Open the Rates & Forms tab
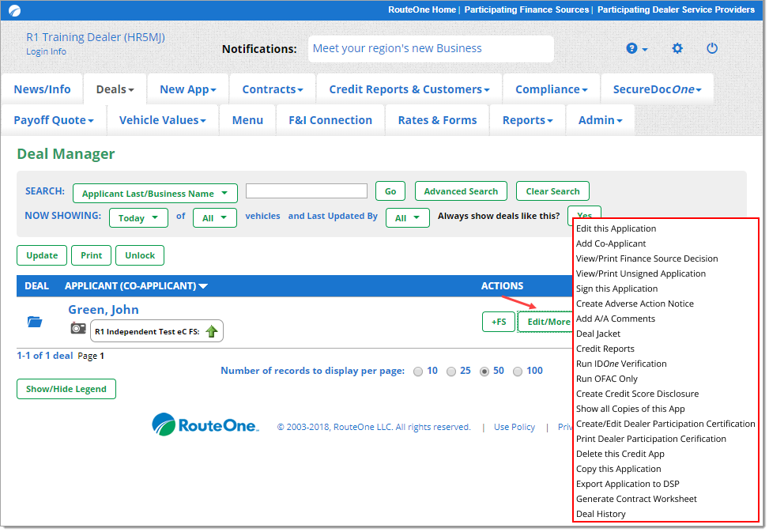 tap(438, 120)
